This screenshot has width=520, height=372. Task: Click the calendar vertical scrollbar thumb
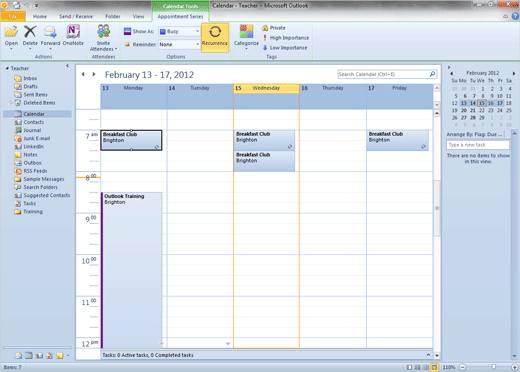(437, 208)
